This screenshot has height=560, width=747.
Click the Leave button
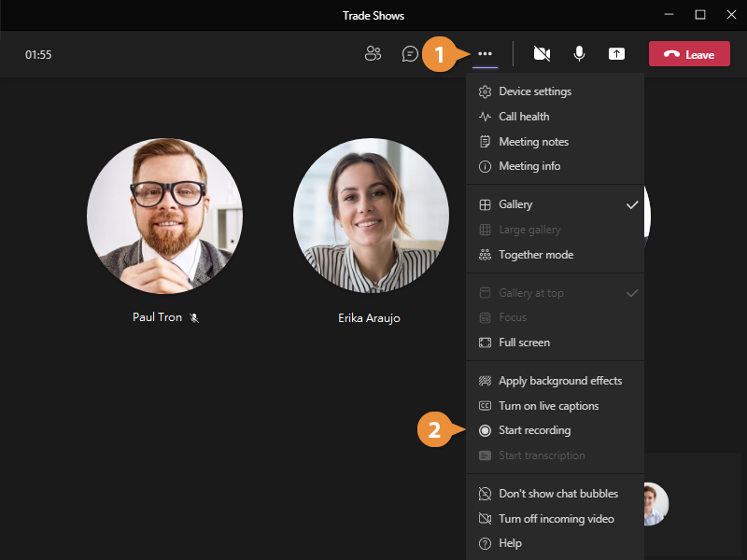point(689,53)
